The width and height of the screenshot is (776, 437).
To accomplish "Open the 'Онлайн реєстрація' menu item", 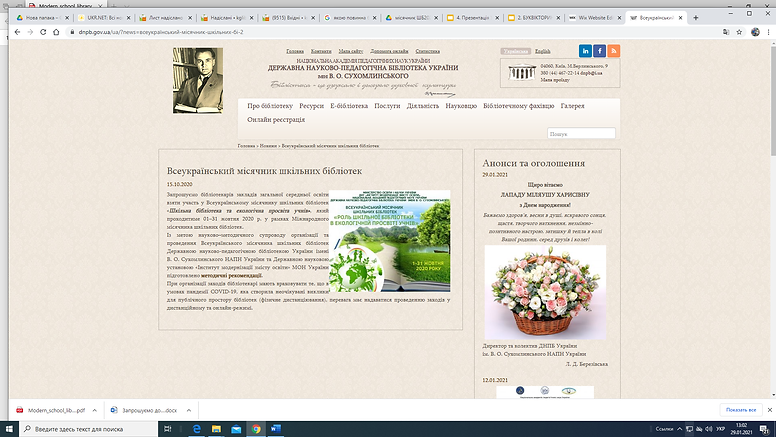I will pos(276,120).
